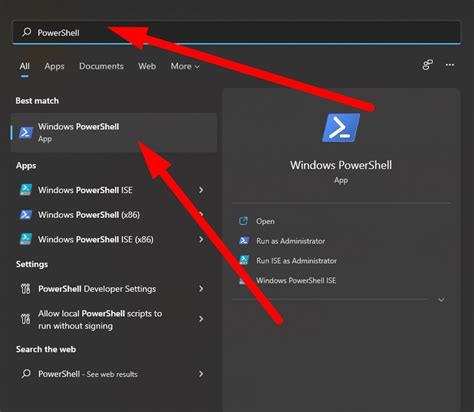Screen dimensions: 474x412
Task: Select the All tab
Action: 25,66
